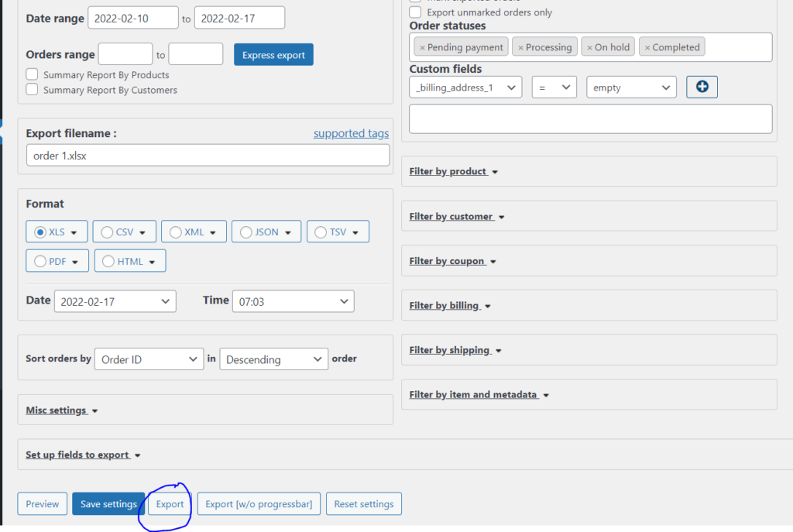The height and width of the screenshot is (532, 793).
Task: Open the equals operator dropdown
Action: (x=554, y=88)
